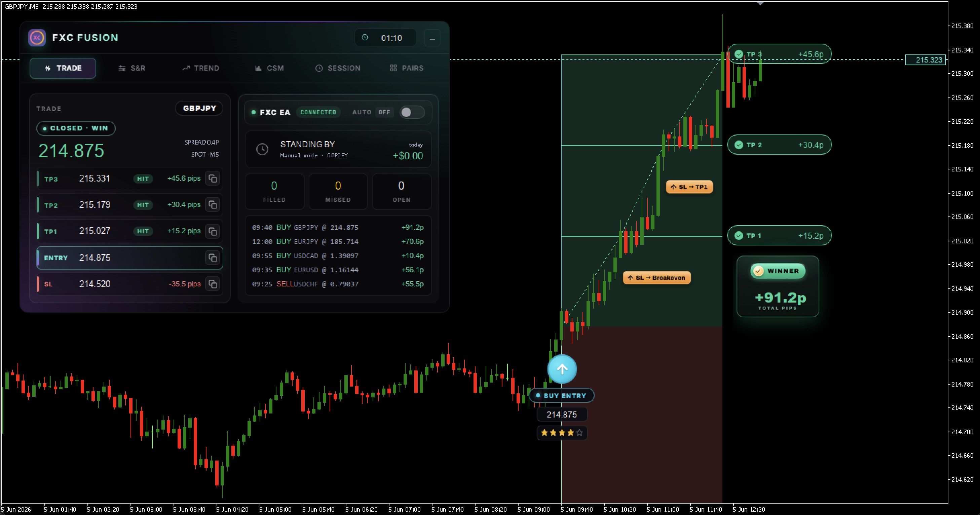Open the SESSION tab

coord(338,68)
